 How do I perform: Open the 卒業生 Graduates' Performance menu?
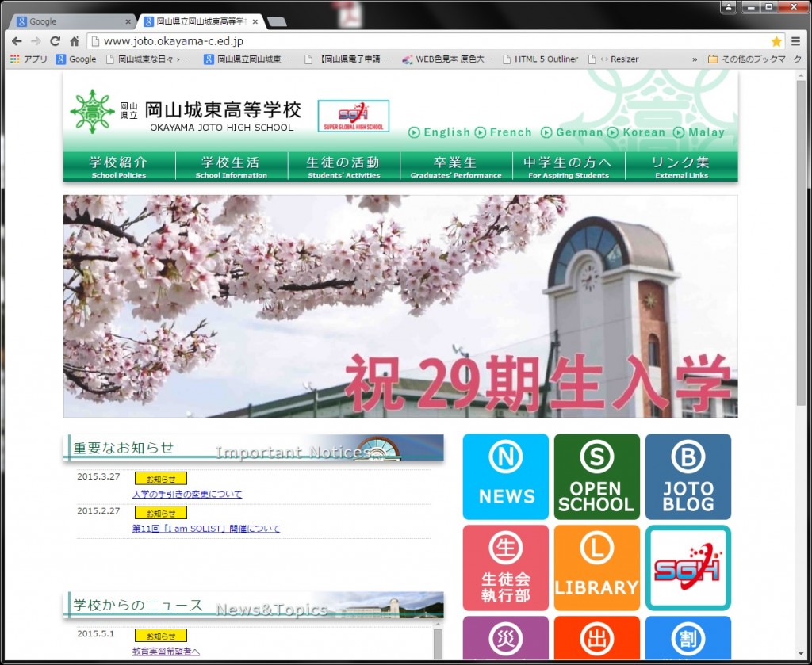click(x=456, y=166)
